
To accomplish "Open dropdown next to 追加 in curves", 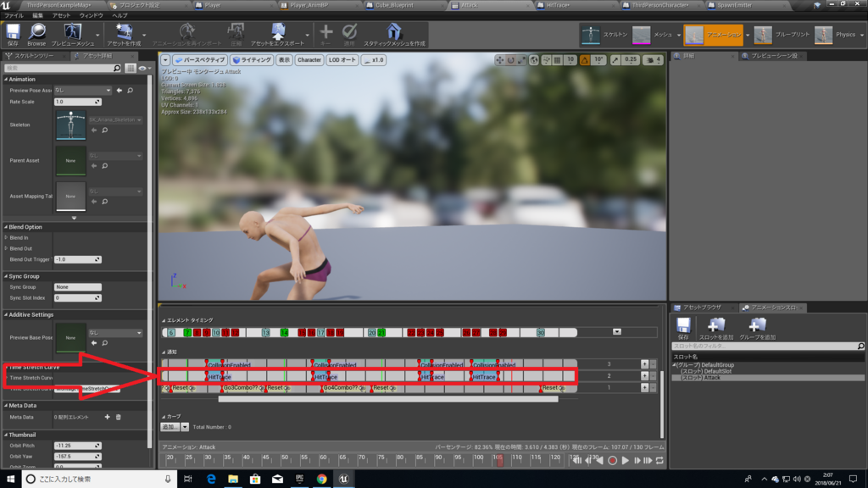I will click(x=185, y=427).
